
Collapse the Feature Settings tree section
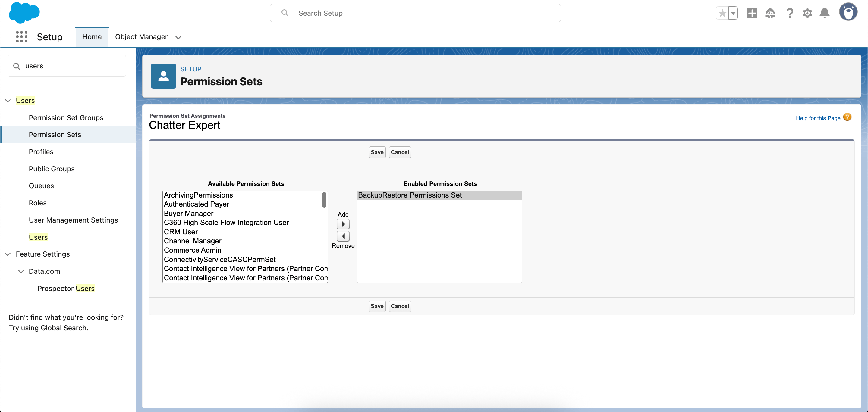pyautogui.click(x=8, y=254)
